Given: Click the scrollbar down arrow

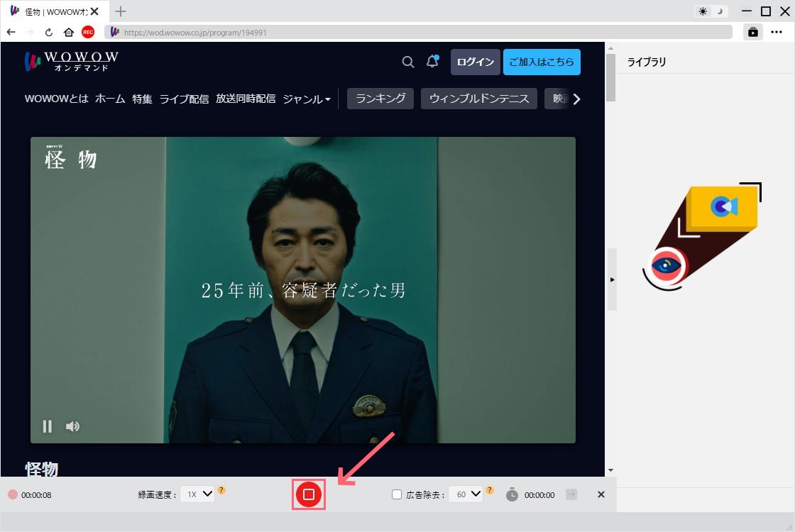Looking at the screenshot, I should (611, 470).
